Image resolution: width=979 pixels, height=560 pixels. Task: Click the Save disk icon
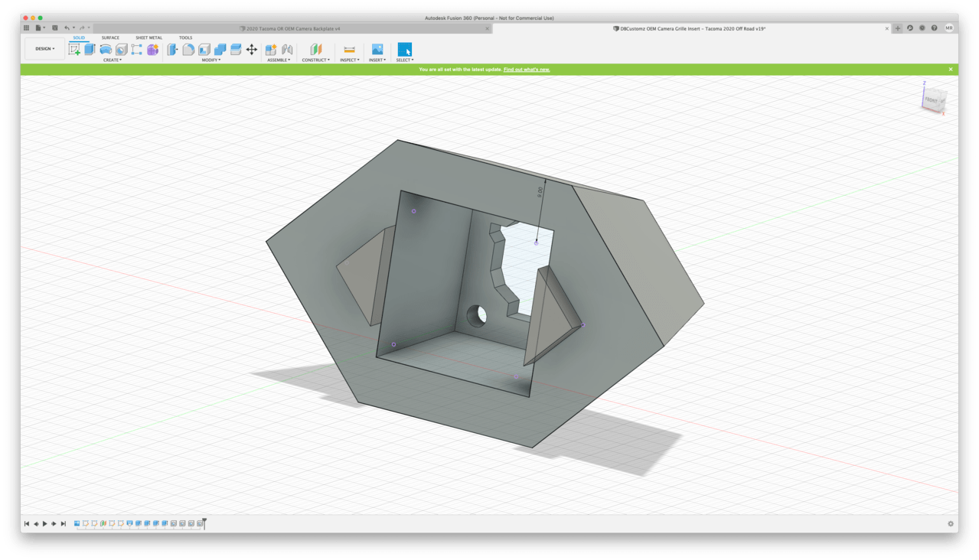[x=54, y=28]
